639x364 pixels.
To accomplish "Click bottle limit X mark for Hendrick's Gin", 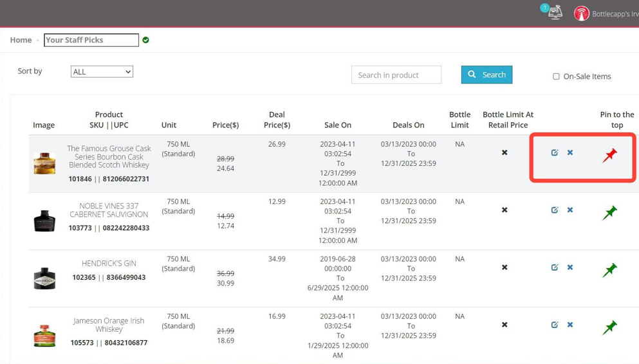I will click(x=505, y=267).
